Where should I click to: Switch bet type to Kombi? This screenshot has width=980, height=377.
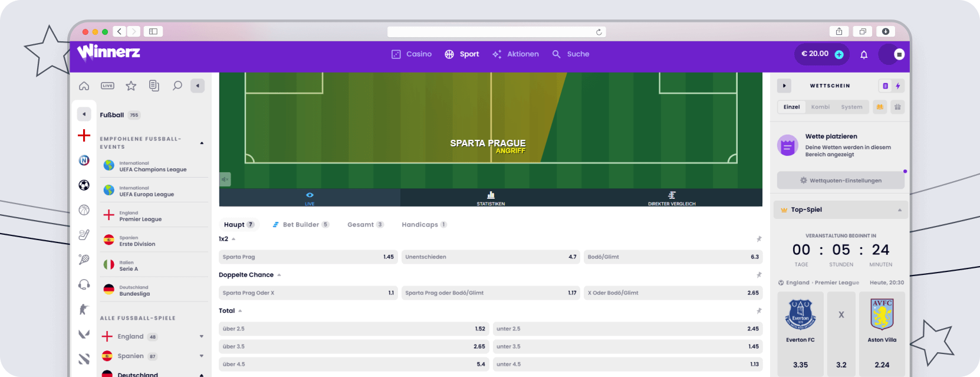point(820,107)
